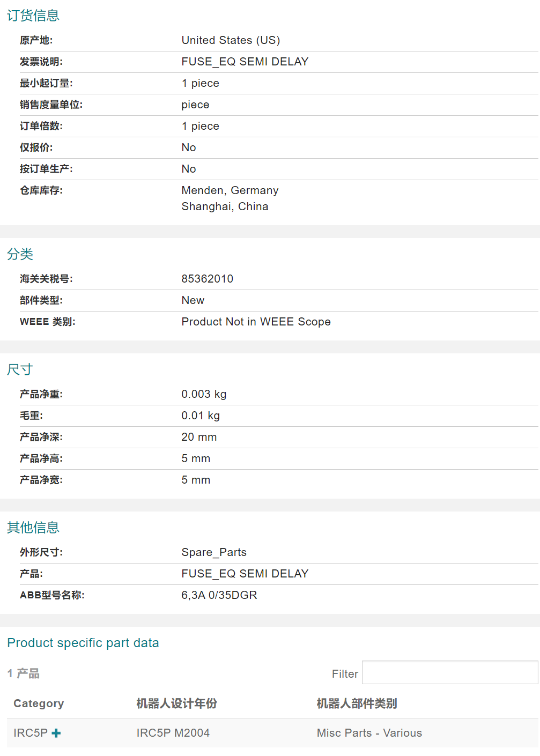Sort by 机器人设计年份 column header
The image size is (540, 756).
176,703
